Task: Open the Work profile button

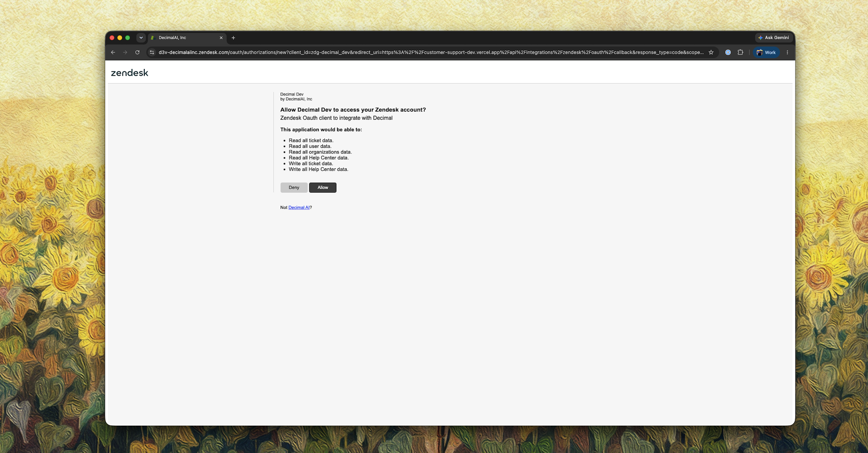Action: tap(766, 52)
